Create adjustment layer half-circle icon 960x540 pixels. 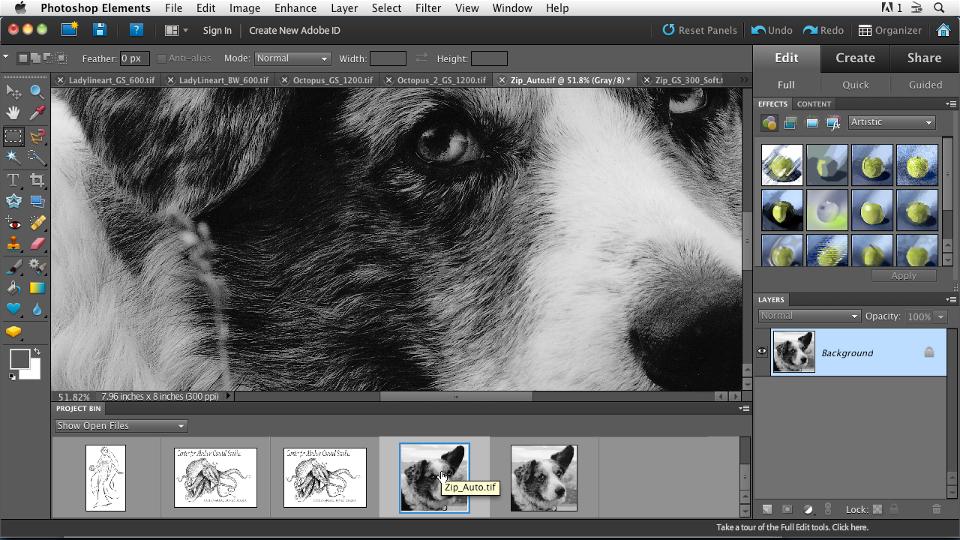808,509
